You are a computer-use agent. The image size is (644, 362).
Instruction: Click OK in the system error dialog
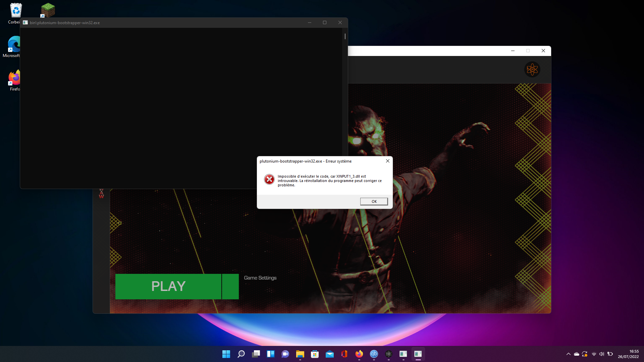(374, 201)
